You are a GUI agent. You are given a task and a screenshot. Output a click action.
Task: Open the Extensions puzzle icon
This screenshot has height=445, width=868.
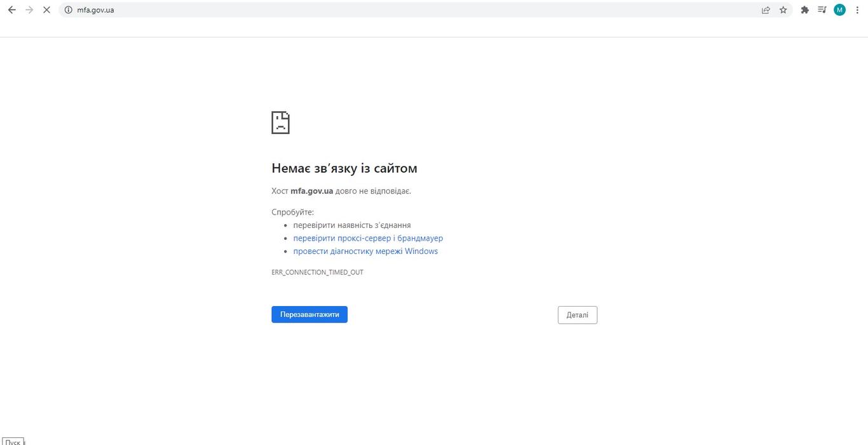tap(804, 10)
